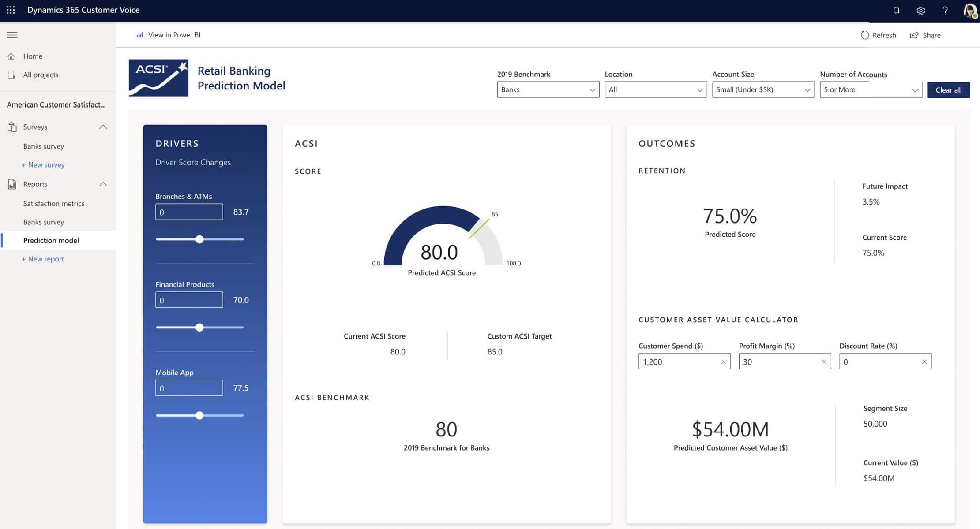This screenshot has width=980, height=529.
Task: Click the Branches & ATMs slider handle
Action: [199, 239]
